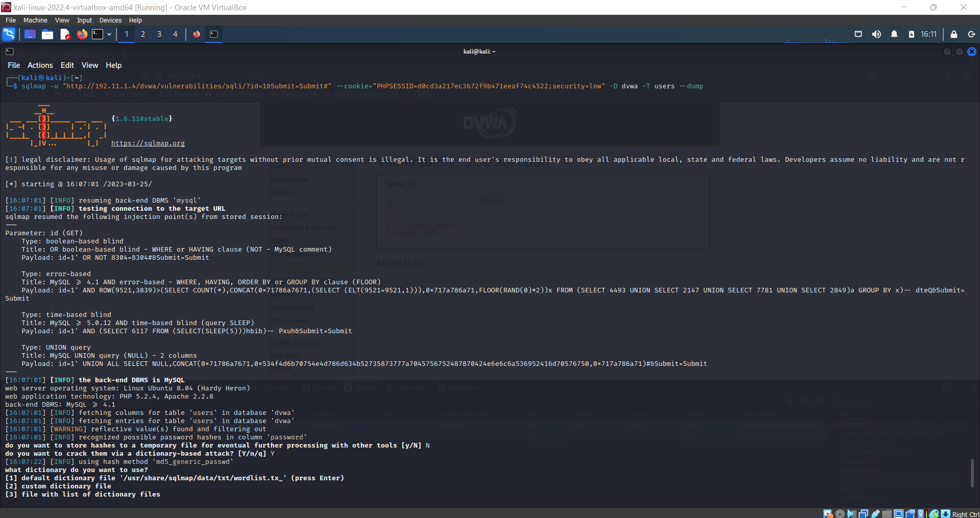Image resolution: width=980 pixels, height=518 pixels.
Task: Click the VirtualBox video capture status icon
Action: (910, 514)
